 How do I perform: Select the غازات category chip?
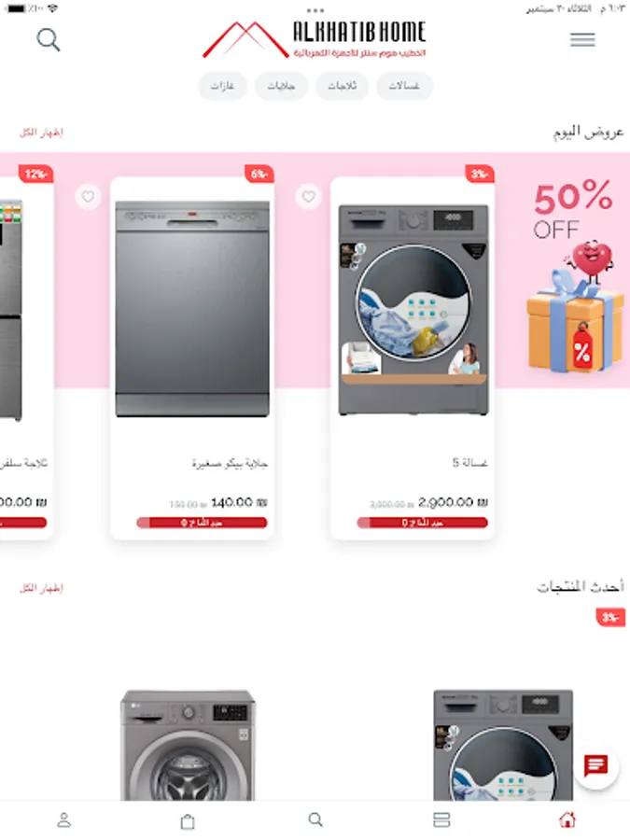(222, 86)
